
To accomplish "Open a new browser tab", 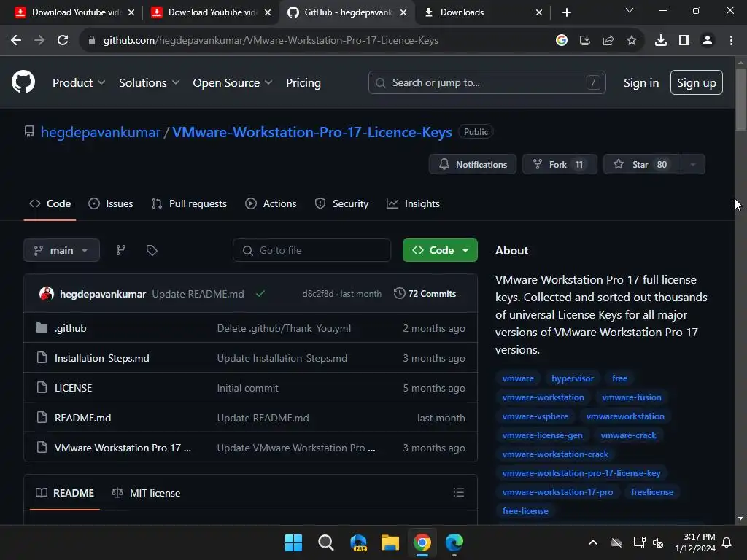I will tap(566, 12).
